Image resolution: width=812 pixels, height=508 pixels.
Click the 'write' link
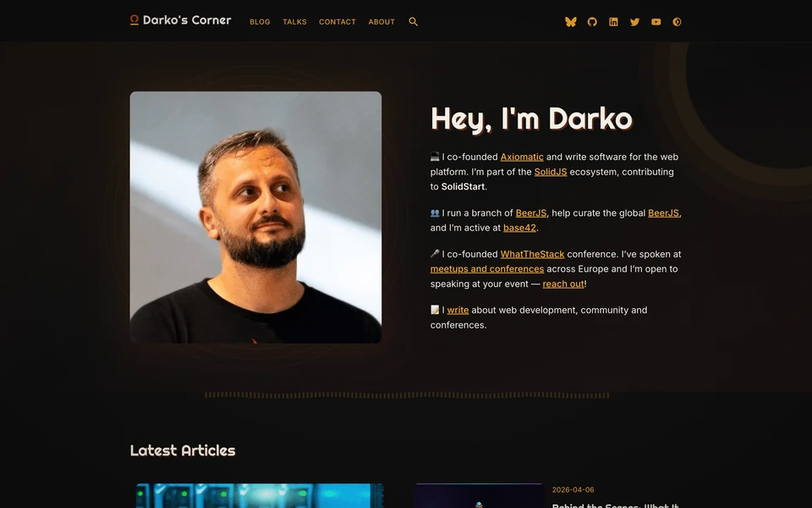point(458,310)
